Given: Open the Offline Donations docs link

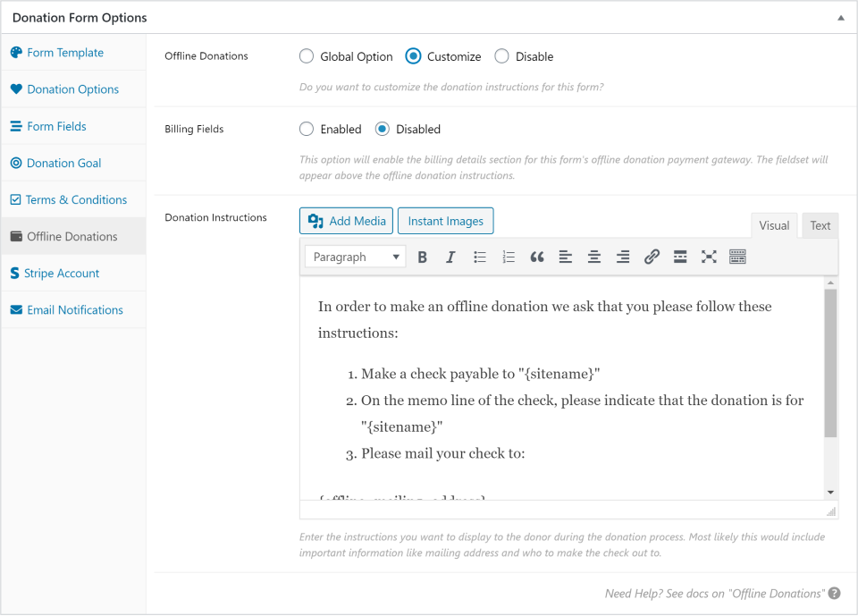Looking at the screenshot, I should (715, 594).
